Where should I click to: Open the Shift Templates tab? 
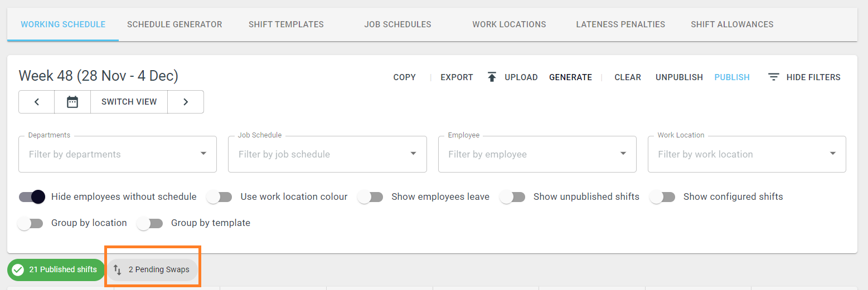click(286, 24)
